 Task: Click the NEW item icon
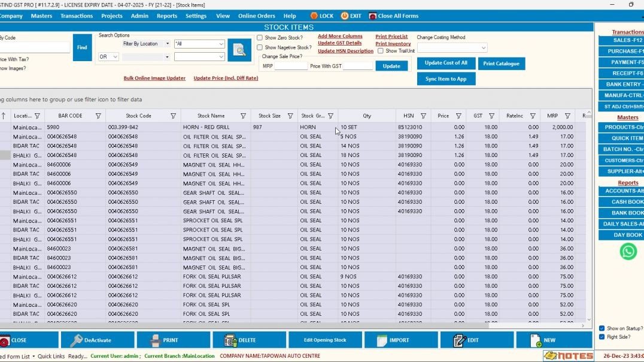[x=536, y=339]
